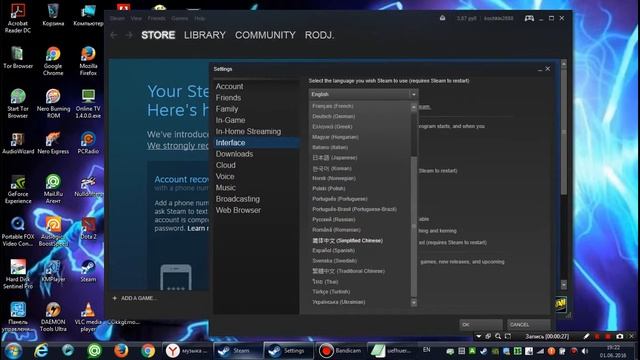The image size is (640, 360).
Task: Go back using Steam's back arrow
Action: click(114, 35)
